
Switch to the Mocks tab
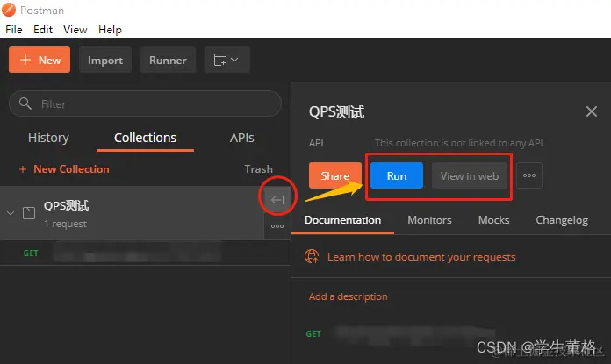pyautogui.click(x=493, y=220)
